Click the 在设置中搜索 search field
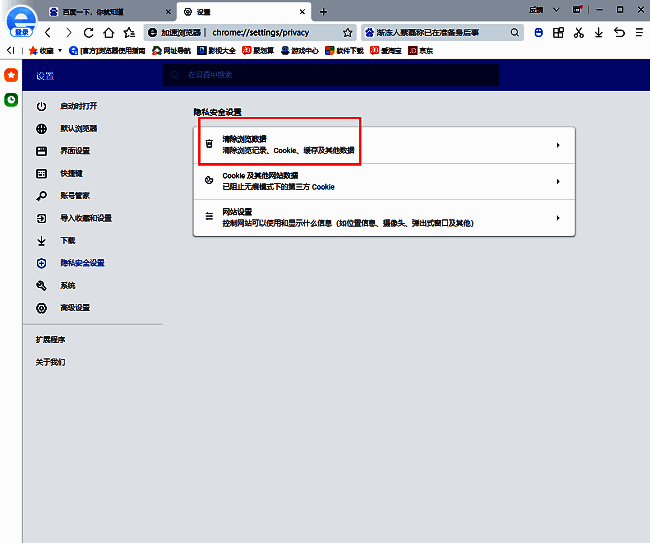This screenshot has height=543, width=650. point(330,75)
